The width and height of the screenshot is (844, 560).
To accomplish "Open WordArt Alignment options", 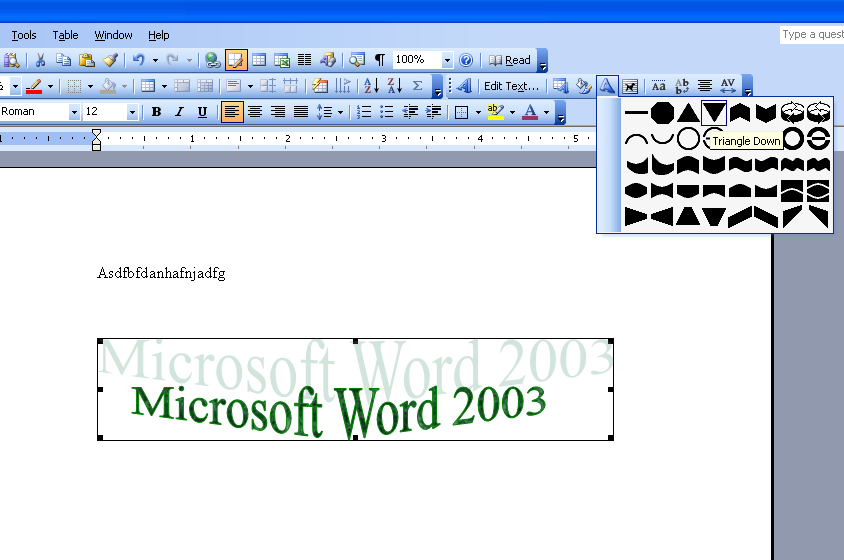I will 705,86.
